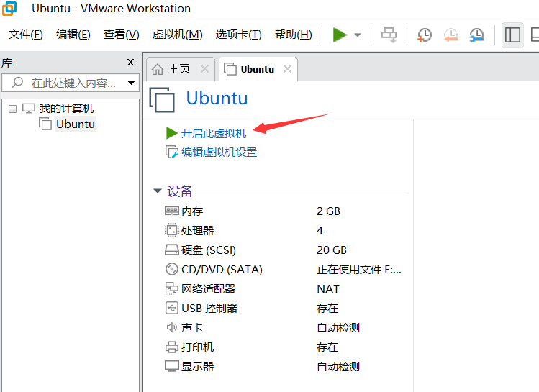Screen dimensions: 539x392
Task: Click the green power-on play toolbar button
Action: (340, 35)
